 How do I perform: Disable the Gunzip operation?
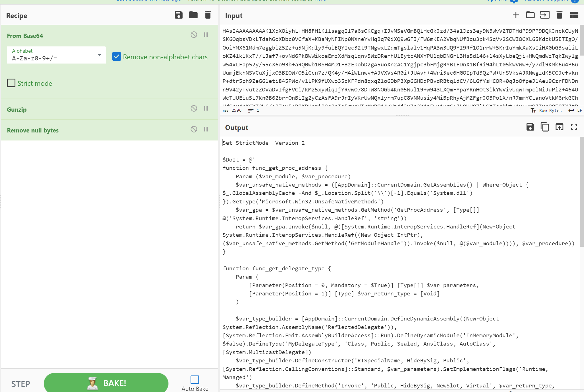click(x=194, y=109)
